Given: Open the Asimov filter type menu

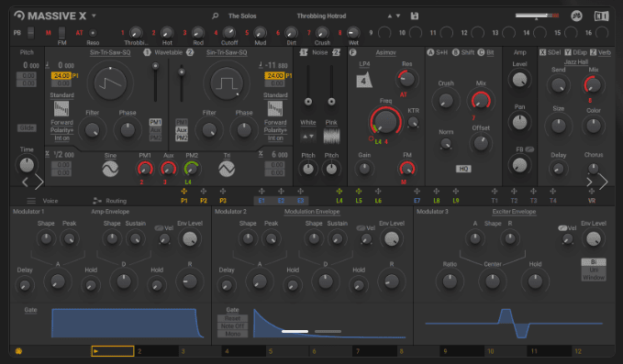Looking at the screenshot, I should [385, 52].
